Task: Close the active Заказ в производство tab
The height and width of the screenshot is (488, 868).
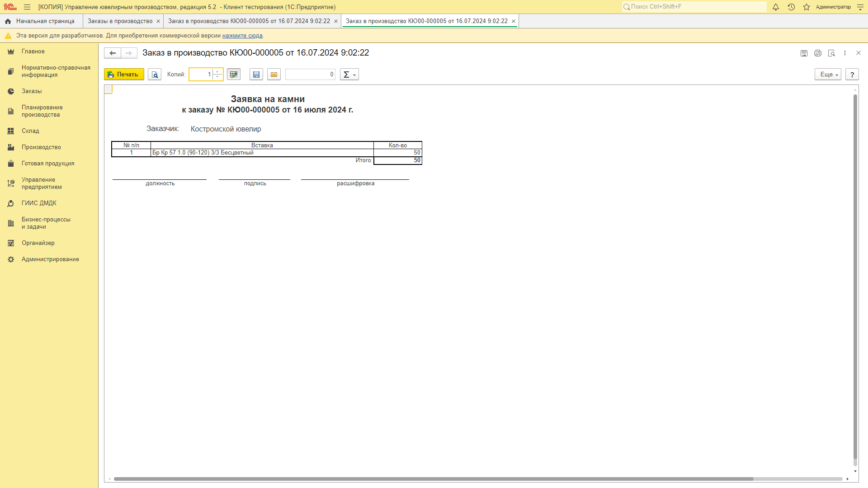Action: pos(514,21)
